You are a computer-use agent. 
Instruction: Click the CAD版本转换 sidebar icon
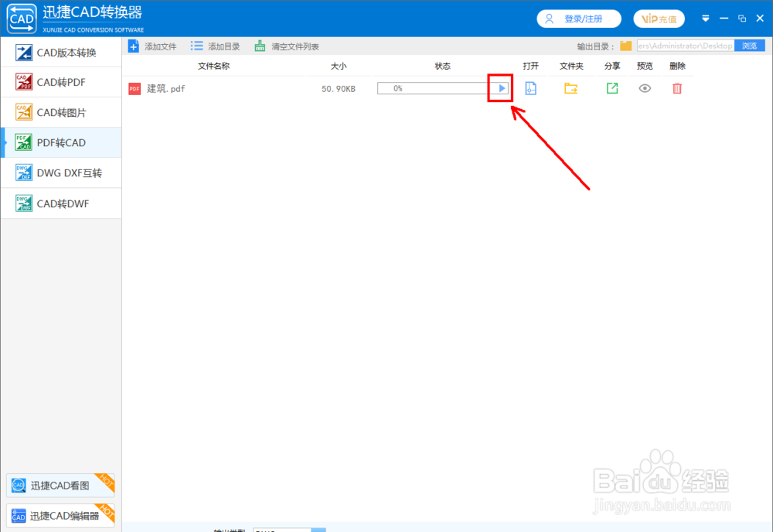click(x=24, y=53)
